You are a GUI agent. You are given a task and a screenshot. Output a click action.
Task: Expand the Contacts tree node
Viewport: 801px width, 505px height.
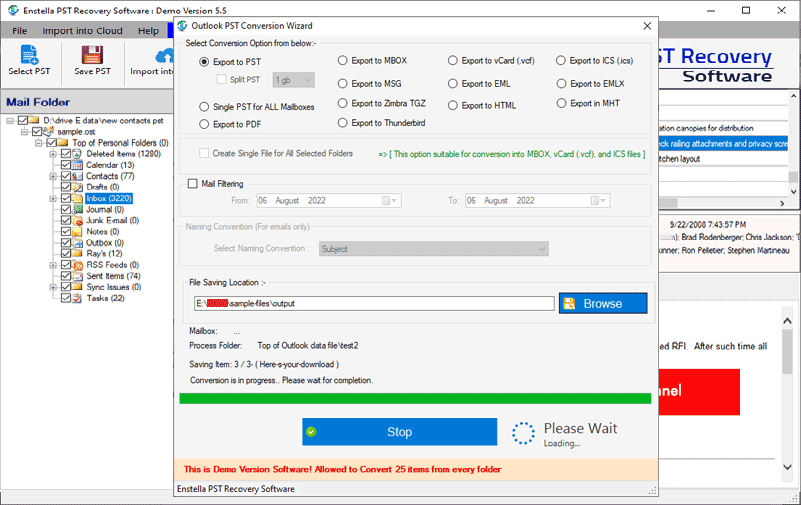pyautogui.click(x=53, y=176)
